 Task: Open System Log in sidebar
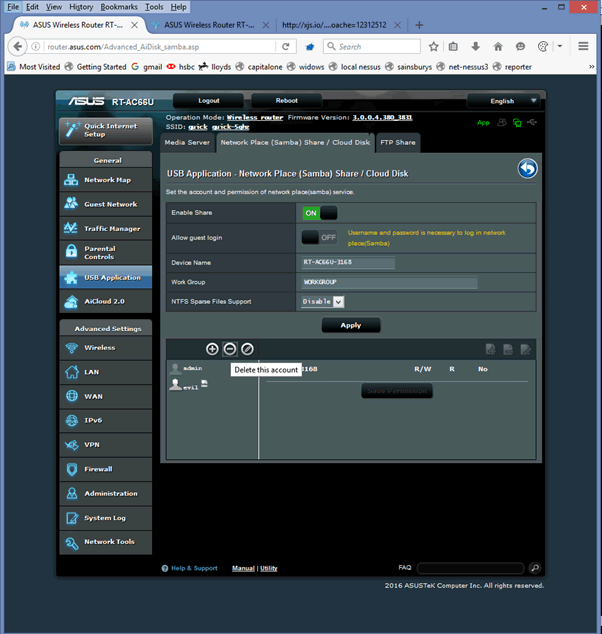pos(106,518)
